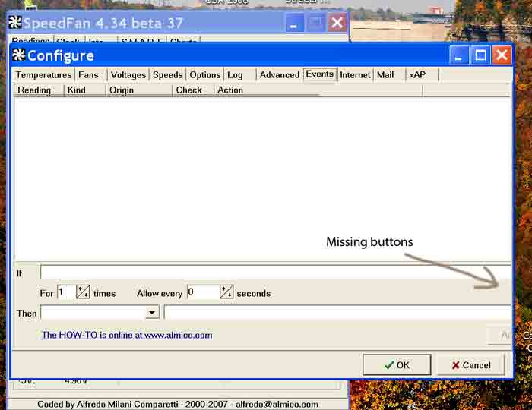
Task: Click the Cancel button
Action: coord(470,365)
